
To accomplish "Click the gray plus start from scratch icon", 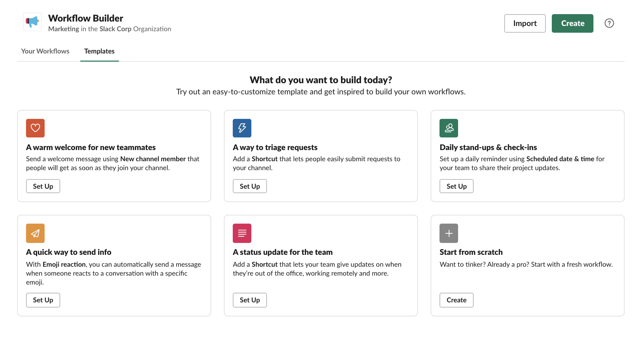I will coord(448,233).
